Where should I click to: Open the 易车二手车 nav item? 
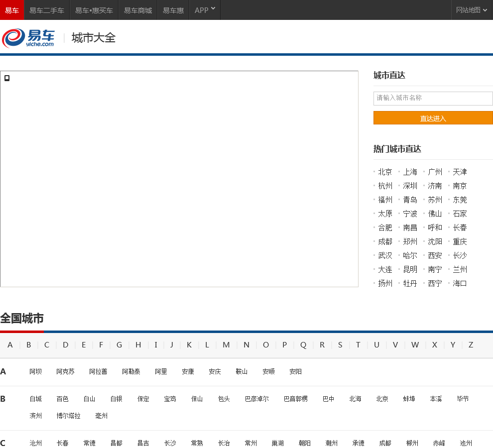pos(47,10)
